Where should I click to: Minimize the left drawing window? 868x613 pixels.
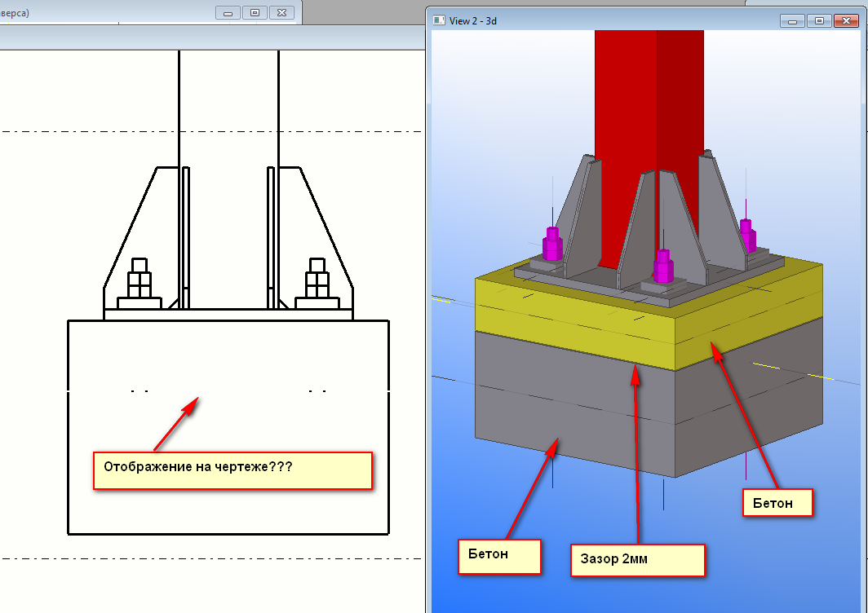coord(228,13)
